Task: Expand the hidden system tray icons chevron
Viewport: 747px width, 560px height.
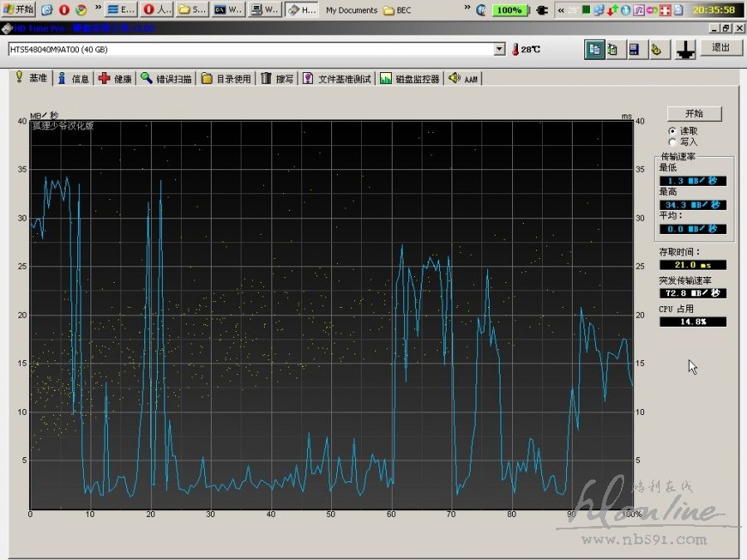Action: click(x=561, y=10)
